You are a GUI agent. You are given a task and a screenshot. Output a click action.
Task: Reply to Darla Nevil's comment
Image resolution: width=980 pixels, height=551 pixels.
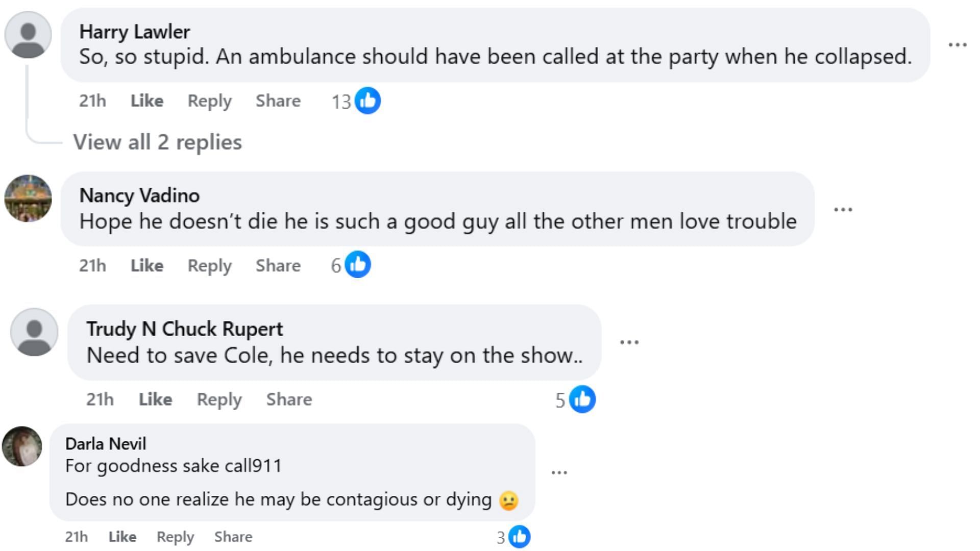pyautogui.click(x=175, y=537)
